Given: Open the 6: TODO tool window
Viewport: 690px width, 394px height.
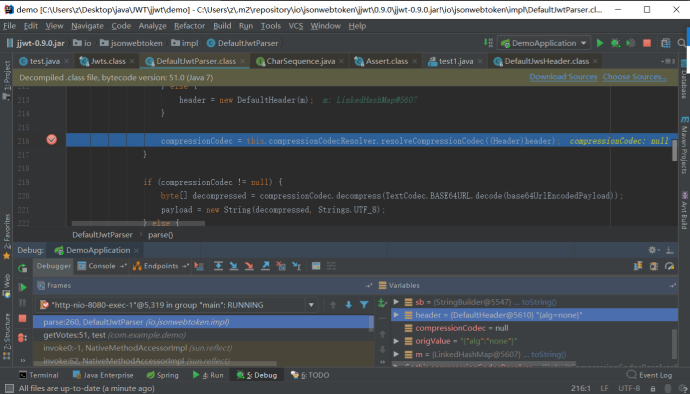Looking at the screenshot, I should (x=310, y=375).
